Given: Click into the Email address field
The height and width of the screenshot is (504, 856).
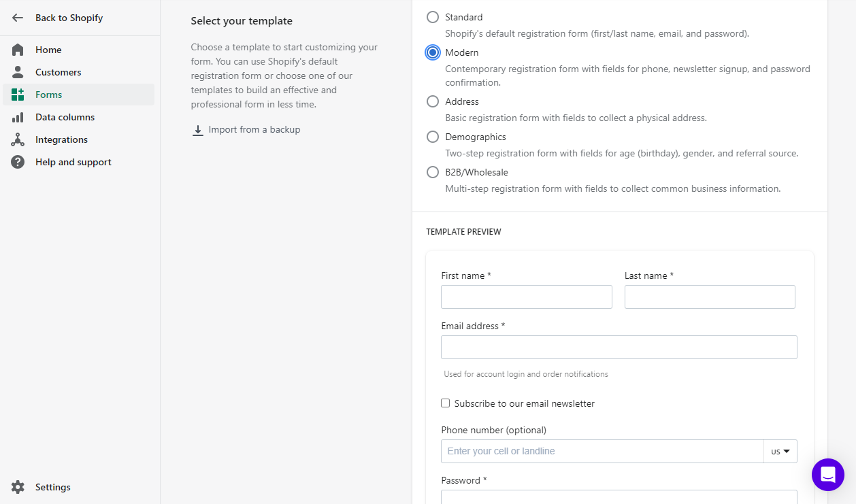Looking at the screenshot, I should [619, 347].
